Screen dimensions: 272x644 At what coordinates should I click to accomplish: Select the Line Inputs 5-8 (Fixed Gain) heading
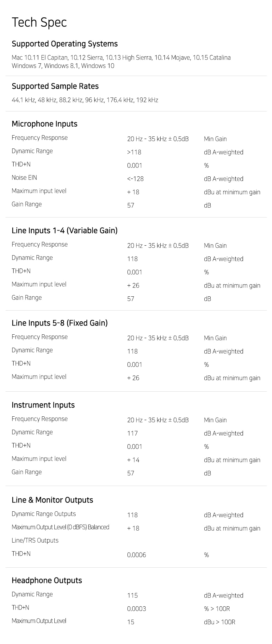coord(60,323)
